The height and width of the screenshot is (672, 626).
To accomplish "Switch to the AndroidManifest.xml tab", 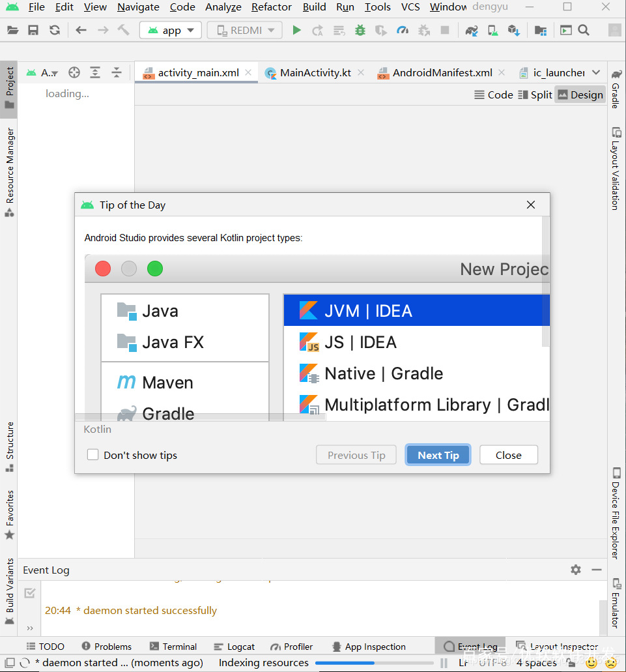I will [442, 73].
